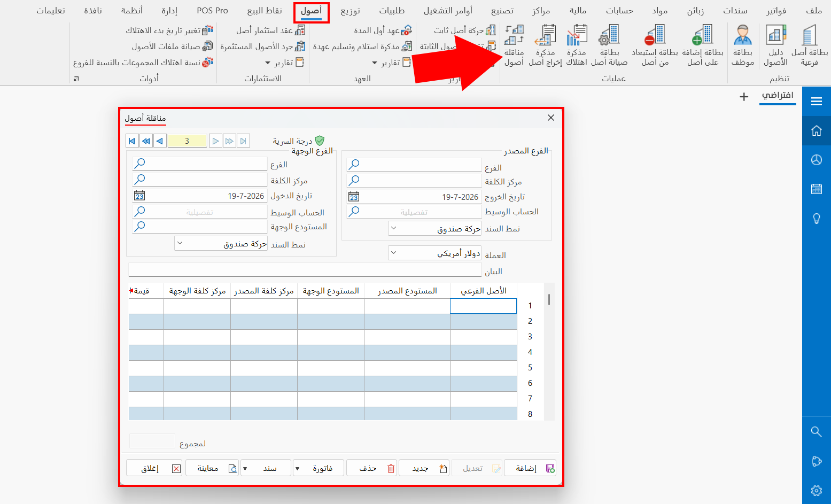Click the البيان input field

click(305, 270)
